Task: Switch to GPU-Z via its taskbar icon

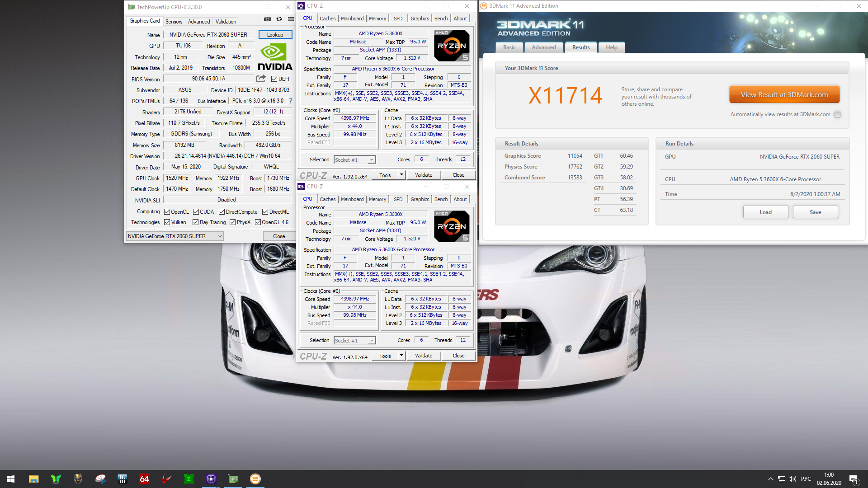Action: 233,479
